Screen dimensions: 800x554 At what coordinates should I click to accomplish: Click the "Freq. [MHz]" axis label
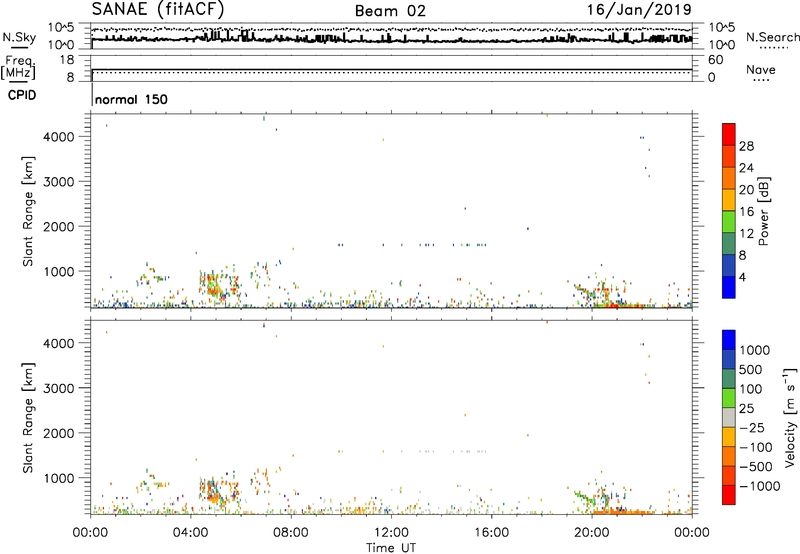point(19,67)
